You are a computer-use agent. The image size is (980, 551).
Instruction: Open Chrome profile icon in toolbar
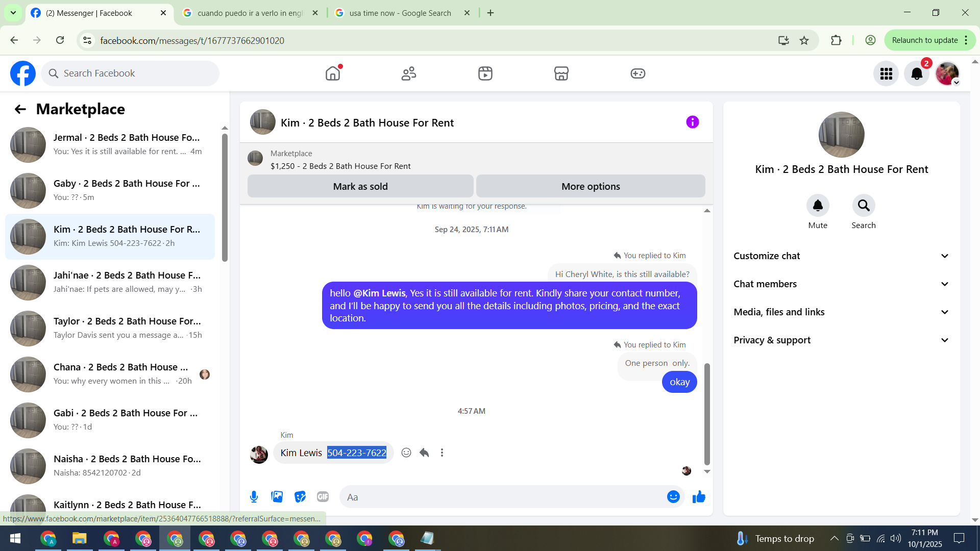pos(871,40)
